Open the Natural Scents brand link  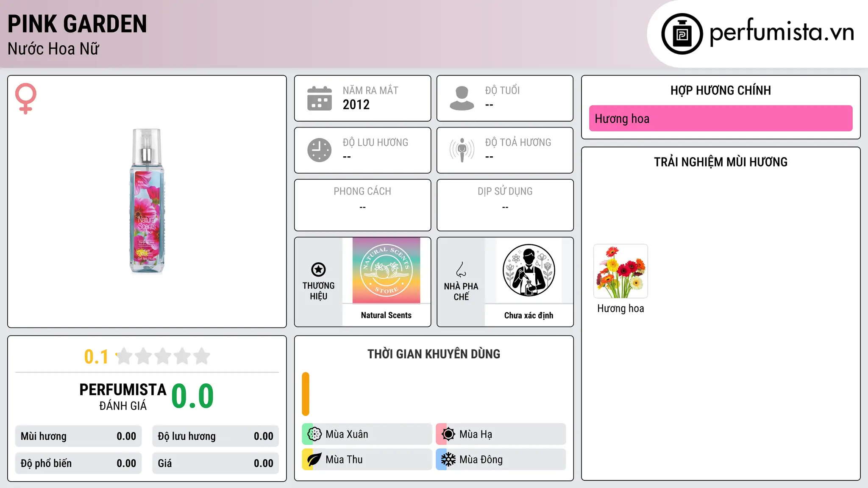tap(386, 315)
